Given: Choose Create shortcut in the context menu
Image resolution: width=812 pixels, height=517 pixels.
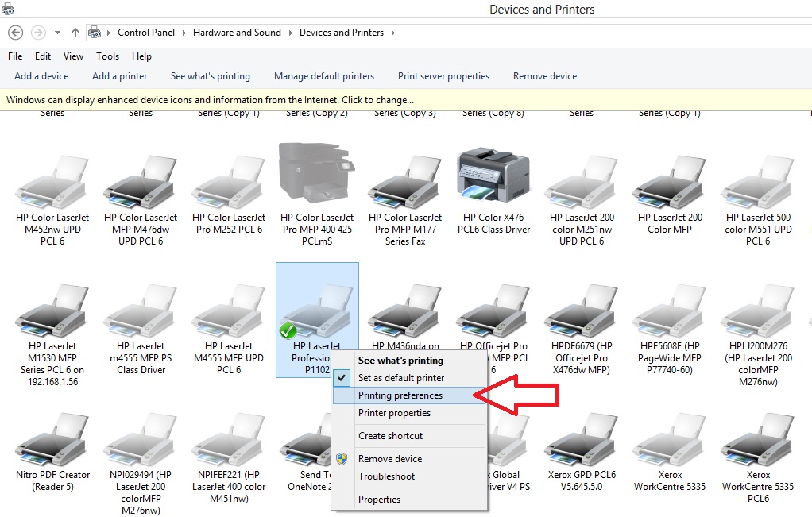Looking at the screenshot, I should 408,436.
